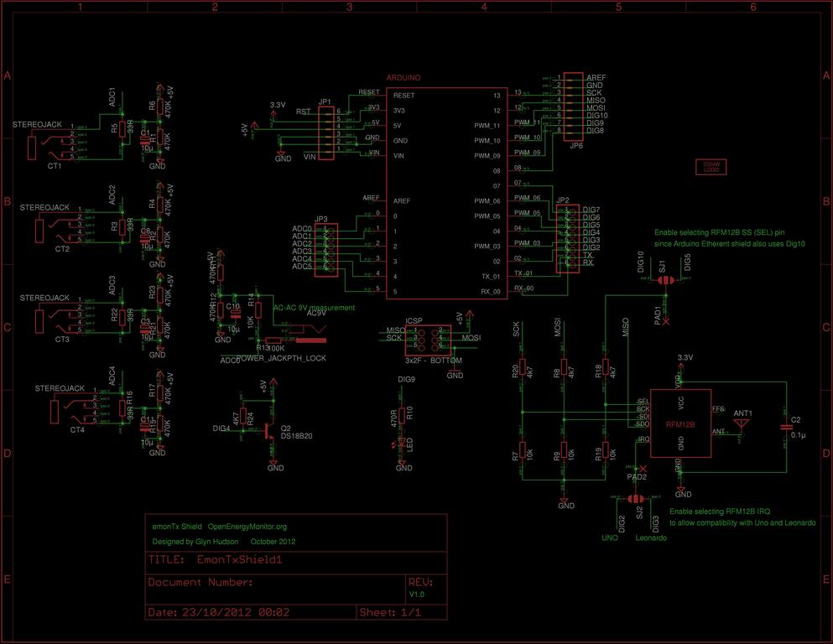The height and width of the screenshot is (644, 833).
Task: Click 'Enable selecting RFM12B IRQ' note
Action: tap(719, 512)
